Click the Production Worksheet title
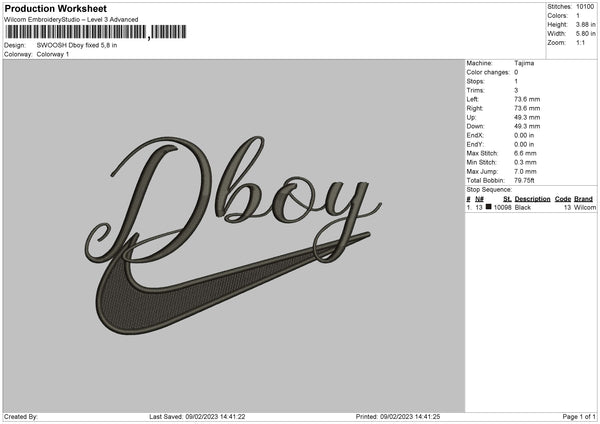This screenshot has height=424, width=600. (x=55, y=9)
